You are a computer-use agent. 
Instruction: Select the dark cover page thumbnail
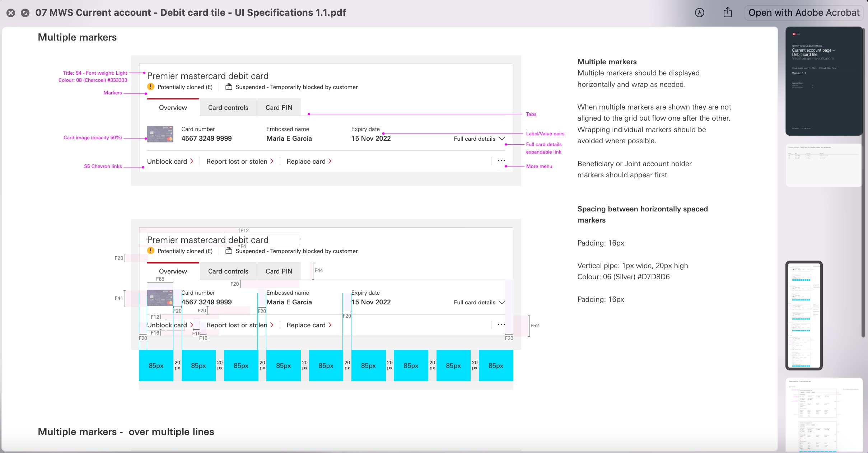point(823,81)
